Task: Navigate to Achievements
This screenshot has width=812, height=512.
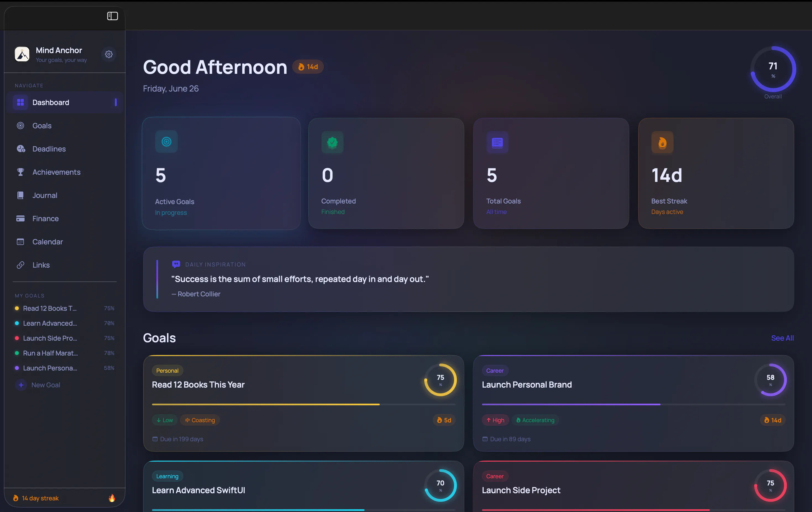Action: 64,172
